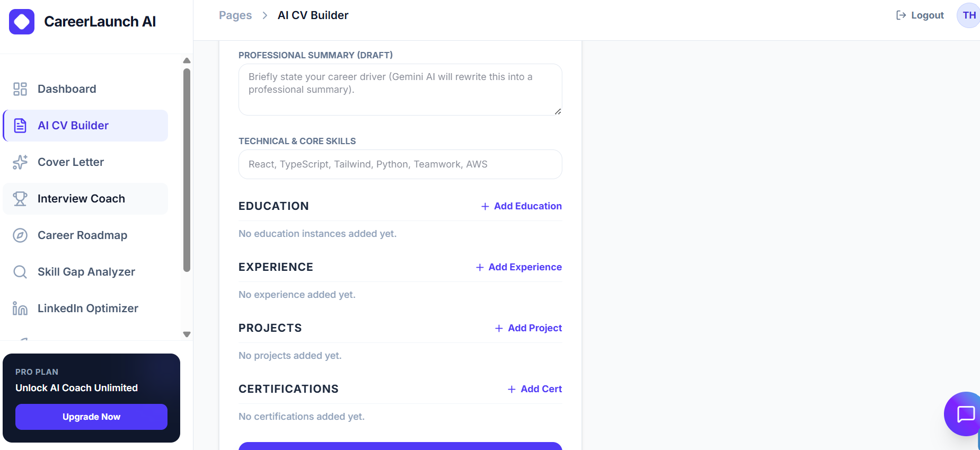Viewport: 980px width, 450px height.
Task: Open Interview Coach trophy icon
Action: (20, 199)
